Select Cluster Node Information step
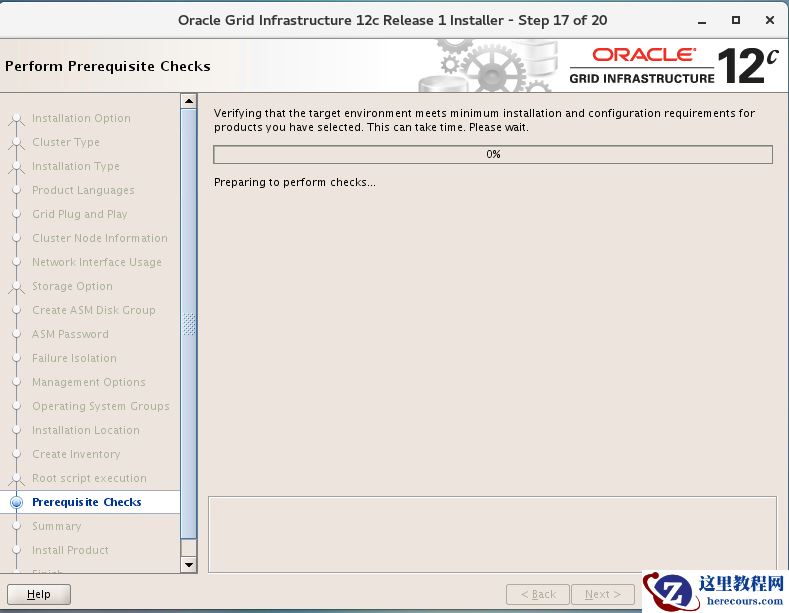Viewport: 789px width, 613px height. [100, 238]
